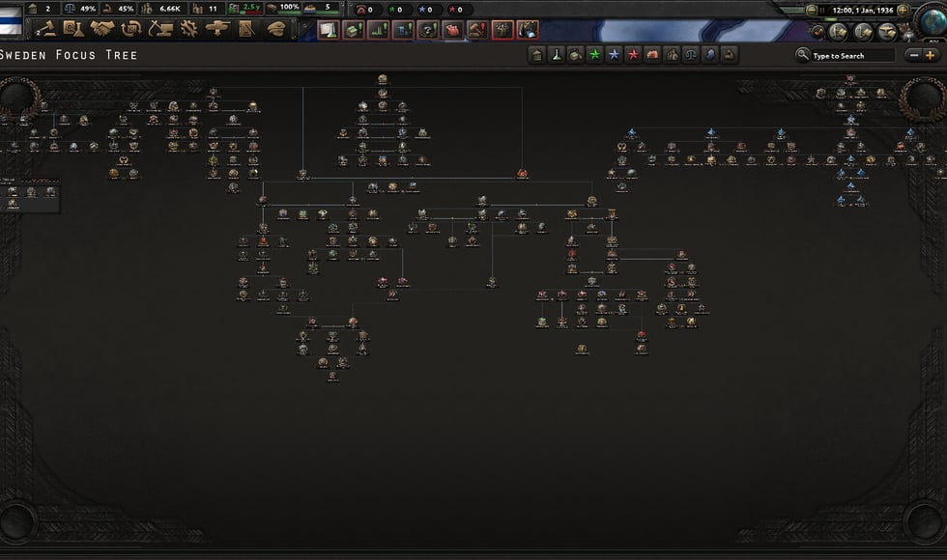Click the magnifying glass search icon
This screenshot has width=947, height=560.
(802, 55)
